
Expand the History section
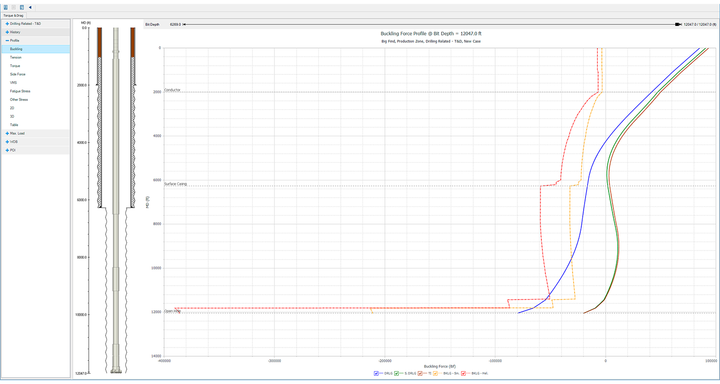7,32
